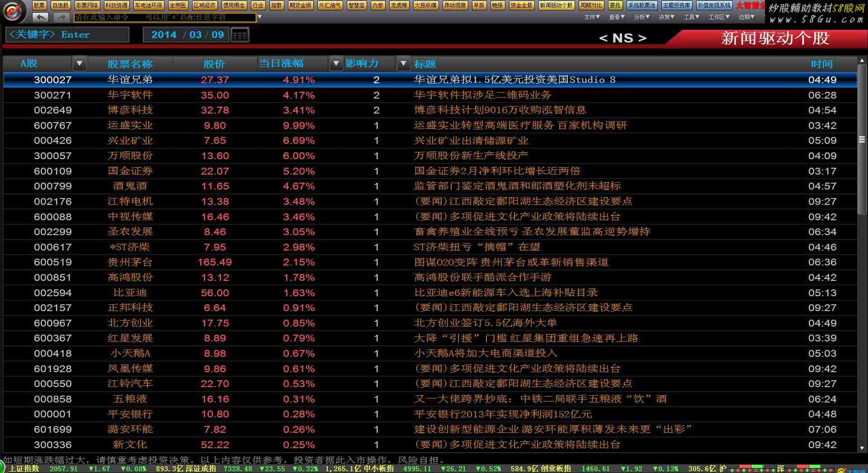The height and width of the screenshot is (473, 868).
Task: Open the 行业 toolbar button
Action: pos(258,5)
